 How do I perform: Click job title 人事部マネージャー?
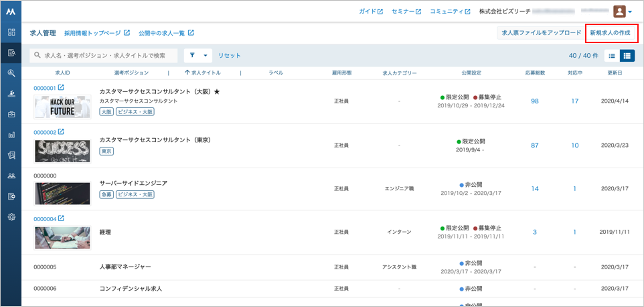[x=125, y=267]
